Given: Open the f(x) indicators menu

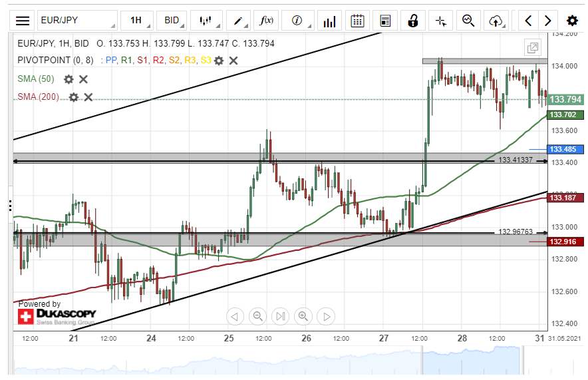Looking at the screenshot, I should click(x=267, y=21).
